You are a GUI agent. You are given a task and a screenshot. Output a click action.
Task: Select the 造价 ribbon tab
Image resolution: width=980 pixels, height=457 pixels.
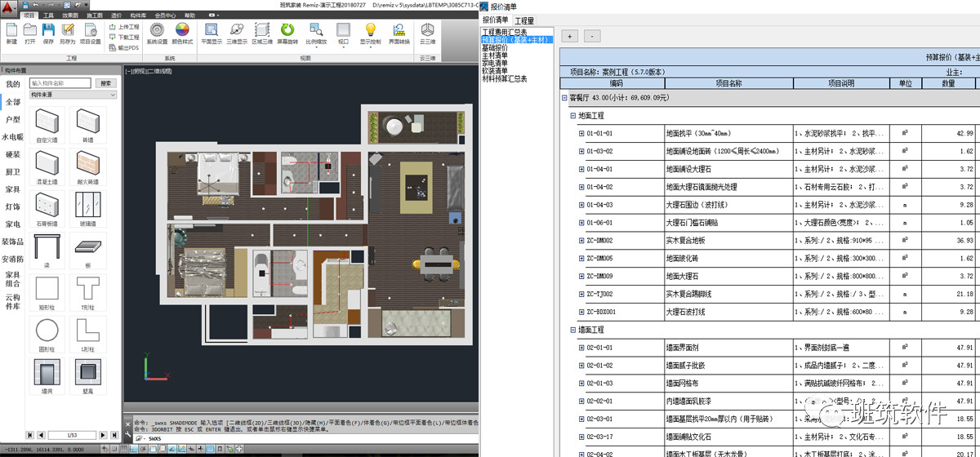pyautogui.click(x=117, y=16)
